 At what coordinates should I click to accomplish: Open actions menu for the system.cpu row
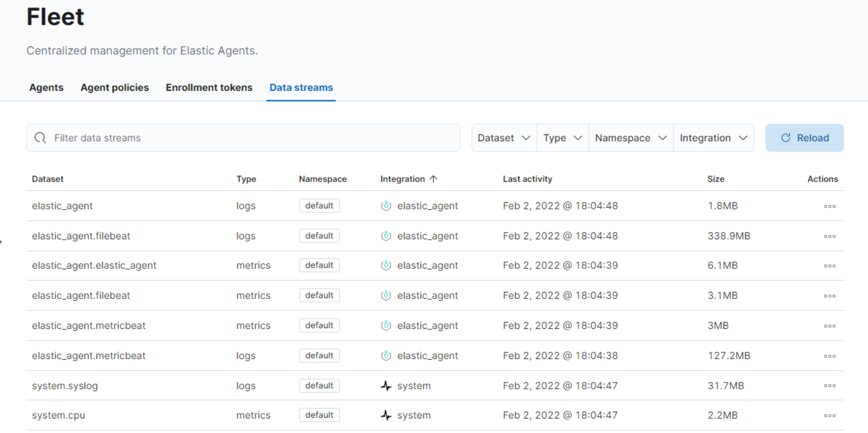(829, 416)
